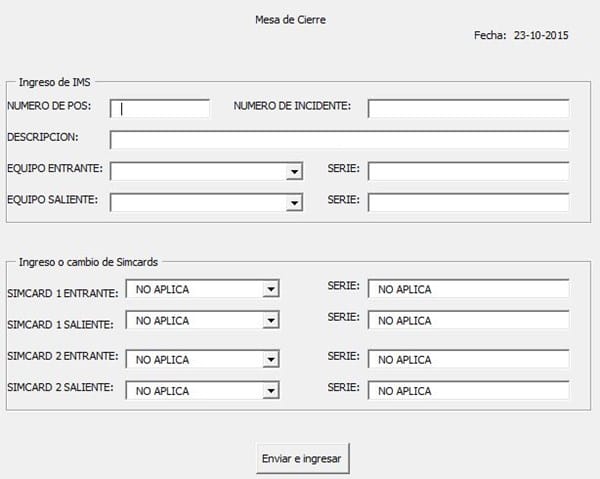Click the NUMERO DE INCIDENTE text box
The image size is (600, 479).
pyautogui.click(x=468, y=108)
